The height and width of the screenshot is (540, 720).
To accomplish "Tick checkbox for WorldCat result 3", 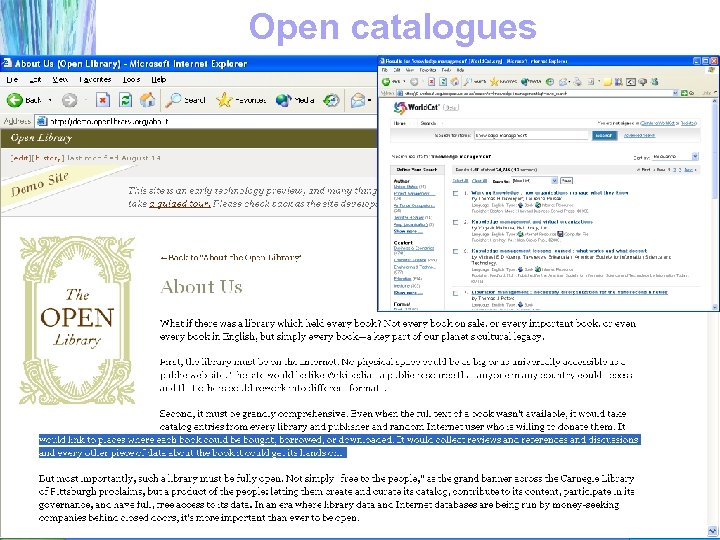I will [x=455, y=251].
